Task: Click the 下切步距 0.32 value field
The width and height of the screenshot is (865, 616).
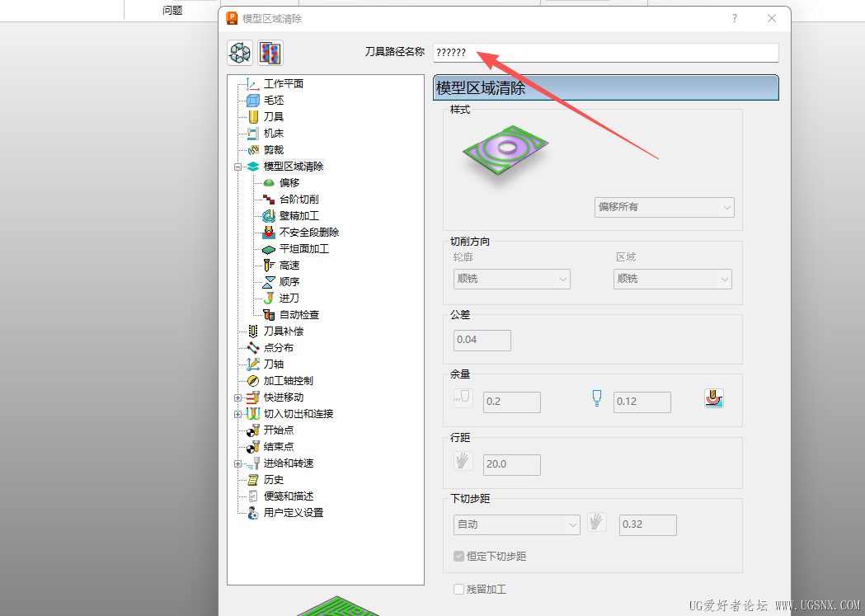Action: coord(647,525)
